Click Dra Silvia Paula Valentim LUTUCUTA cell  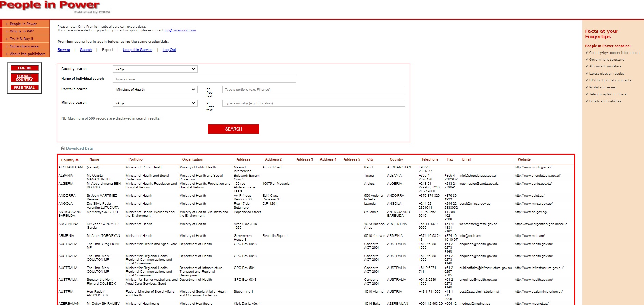103,205
